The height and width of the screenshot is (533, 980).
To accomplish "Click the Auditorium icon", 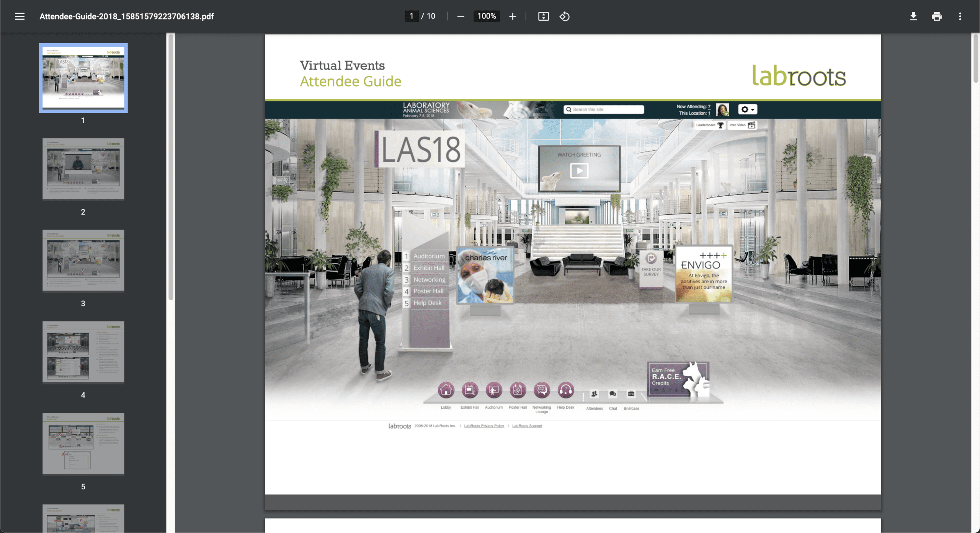I will point(494,390).
